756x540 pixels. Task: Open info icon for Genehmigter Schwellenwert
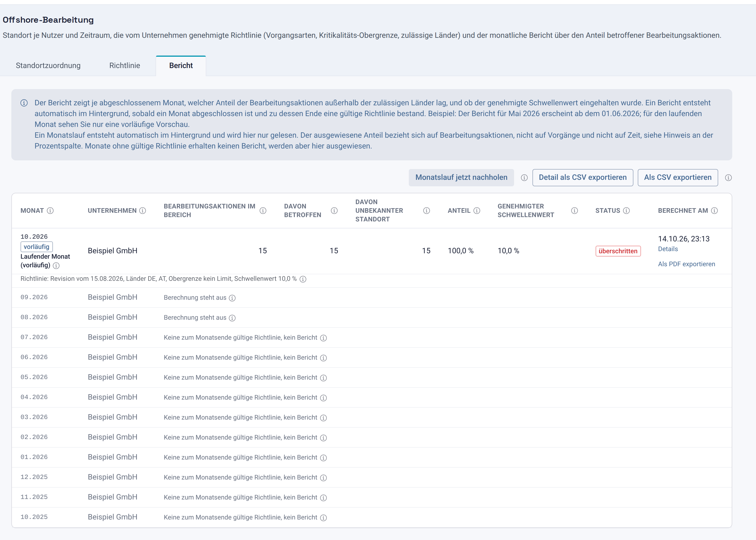tap(575, 211)
